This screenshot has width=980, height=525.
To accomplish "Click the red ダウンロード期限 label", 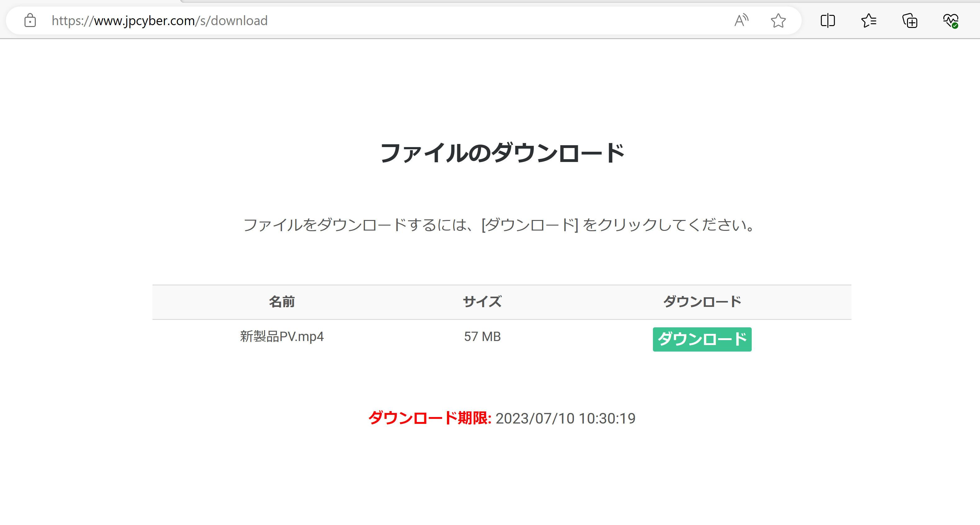I will click(430, 418).
